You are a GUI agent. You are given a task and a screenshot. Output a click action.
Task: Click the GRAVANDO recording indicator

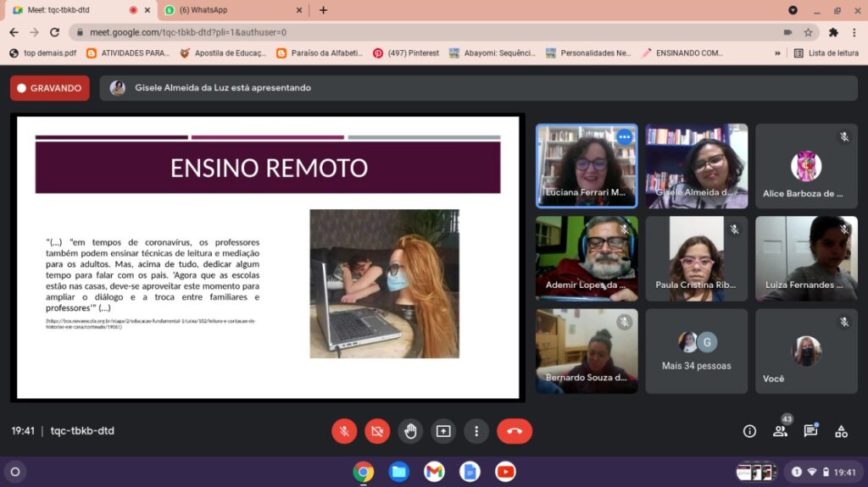[x=50, y=88]
